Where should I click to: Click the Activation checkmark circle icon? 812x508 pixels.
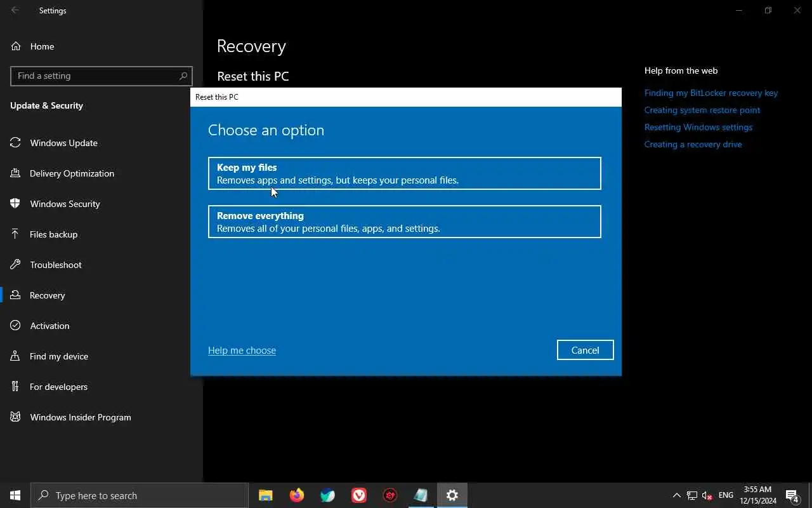15,326
